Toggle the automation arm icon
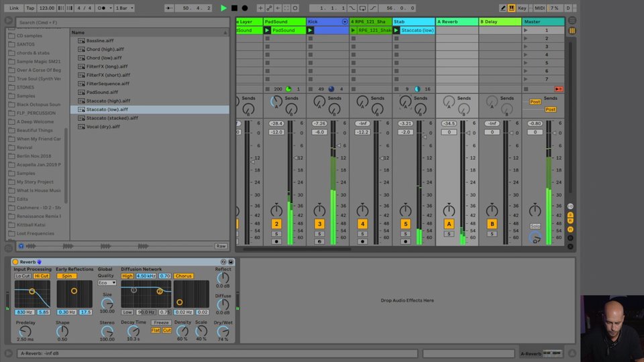This screenshot has height=362, width=644. tap(269, 8)
